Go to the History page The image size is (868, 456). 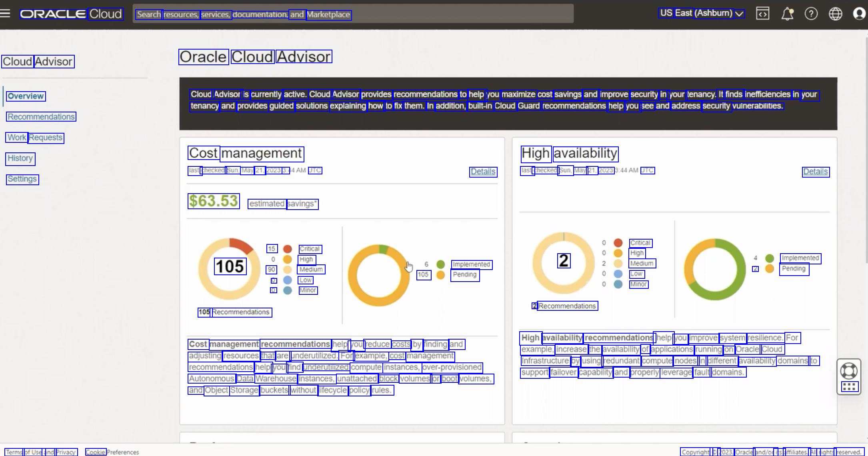[x=20, y=158]
